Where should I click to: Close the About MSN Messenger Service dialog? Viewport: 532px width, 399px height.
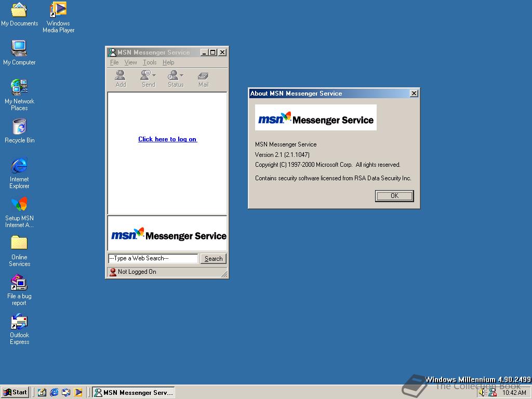[414, 94]
